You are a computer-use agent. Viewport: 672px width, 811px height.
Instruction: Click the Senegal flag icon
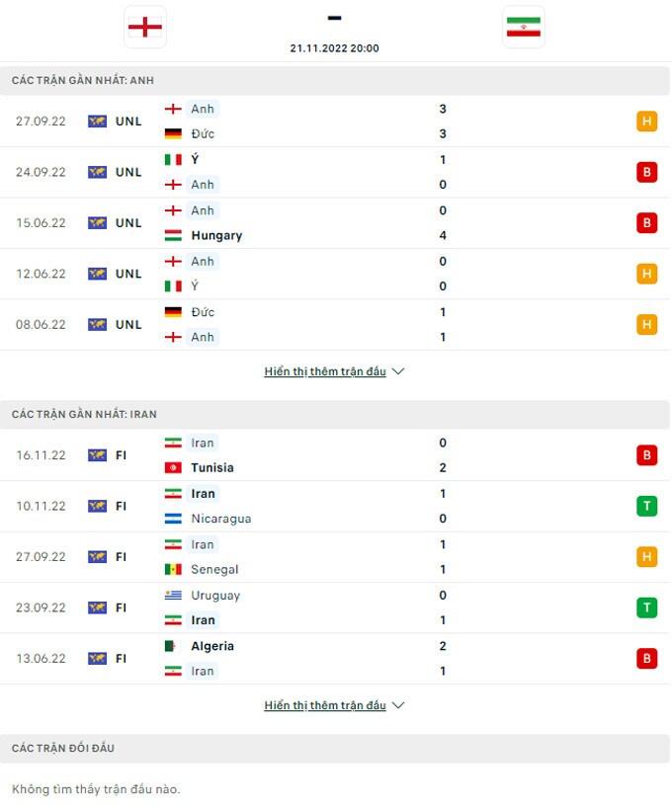pos(173,570)
